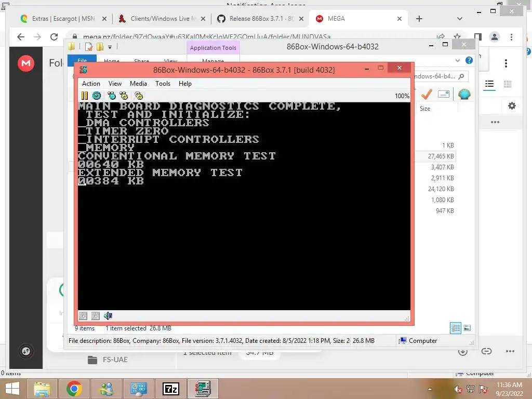Screen dimensions: 532x399
Task: Switch Explorer to details view toggle
Action: point(455,328)
